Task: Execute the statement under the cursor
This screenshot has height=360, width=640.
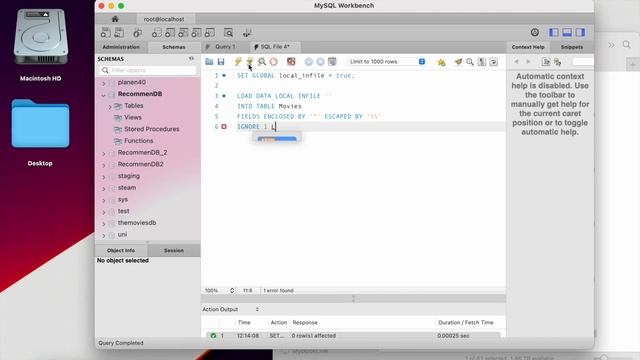Action: pyautogui.click(x=250, y=62)
